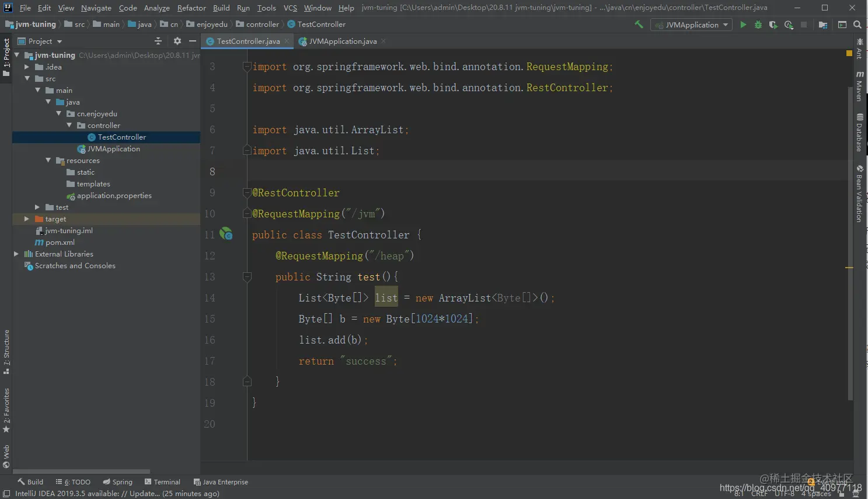Select the templates folder
This screenshot has height=499, width=868.
pos(93,183)
